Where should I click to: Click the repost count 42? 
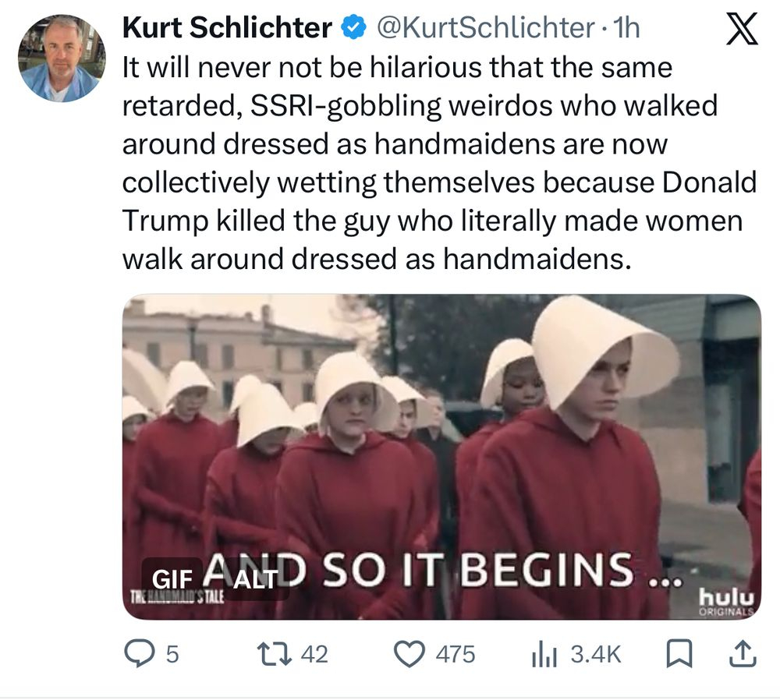(x=314, y=654)
